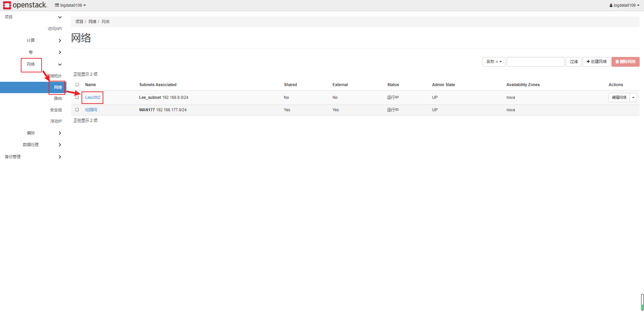This screenshot has width=644, height=317.
Task: Open 路由 in the sidebar
Action: pyautogui.click(x=58, y=99)
